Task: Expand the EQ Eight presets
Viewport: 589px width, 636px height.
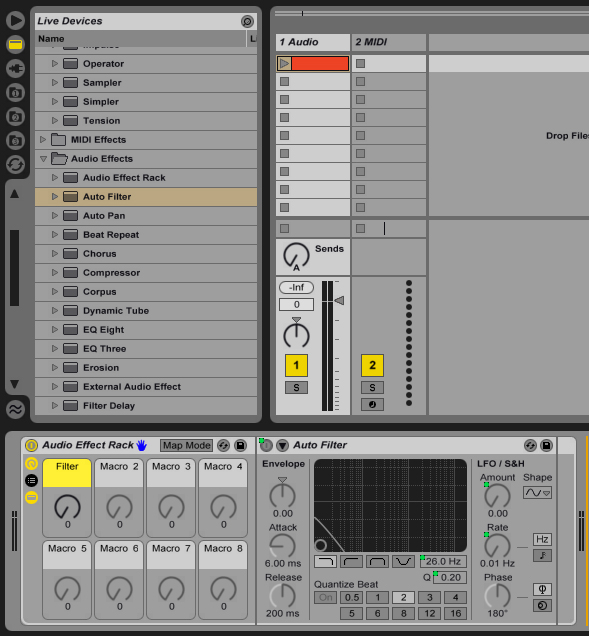Action: (x=55, y=330)
